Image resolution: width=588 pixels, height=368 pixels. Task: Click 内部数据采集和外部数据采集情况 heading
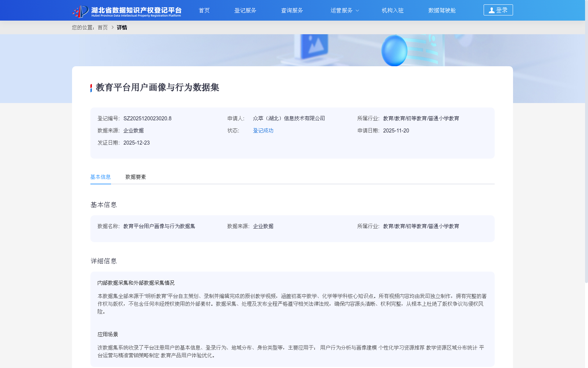click(x=136, y=283)
